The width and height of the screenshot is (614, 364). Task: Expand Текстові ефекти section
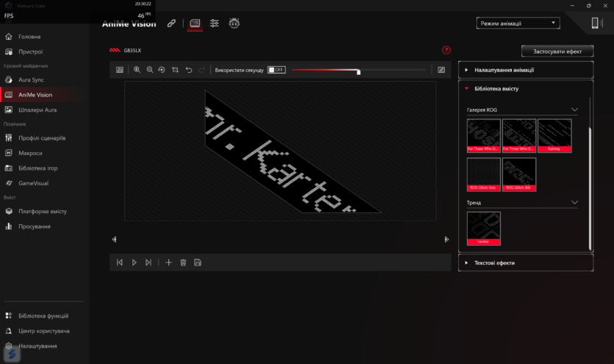pyautogui.click(x=526, y=263)
